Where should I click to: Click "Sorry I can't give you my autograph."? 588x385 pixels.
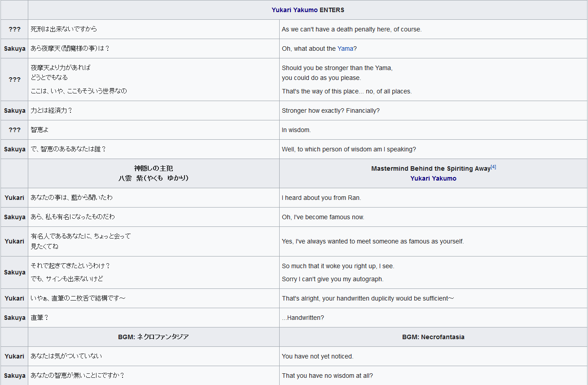point(333,279)
